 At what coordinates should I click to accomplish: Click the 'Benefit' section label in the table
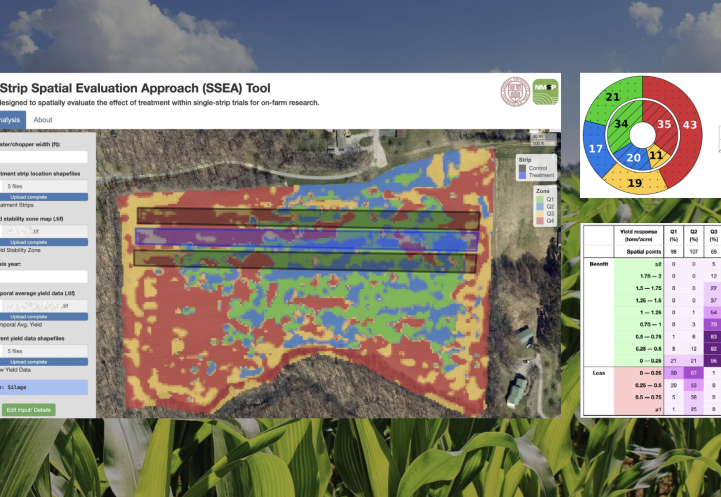tap(599, 264)
